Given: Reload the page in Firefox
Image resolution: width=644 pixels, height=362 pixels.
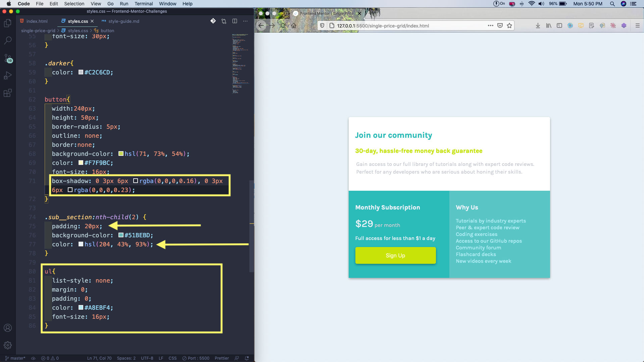Looking at the screenshot, I should click(283, 25).
